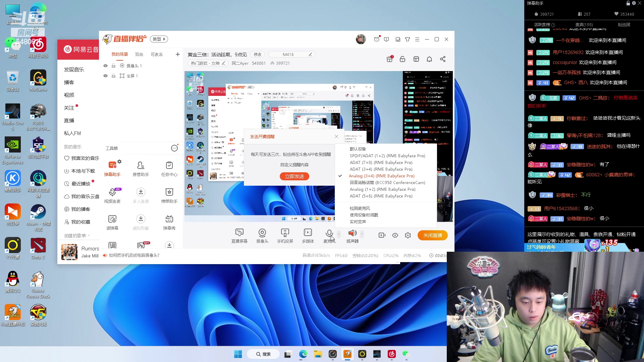Open the gear settings in 弹幕助手 window header
Image resolution: width=644 pixels, height=362 pixels.
click(634, 3)
